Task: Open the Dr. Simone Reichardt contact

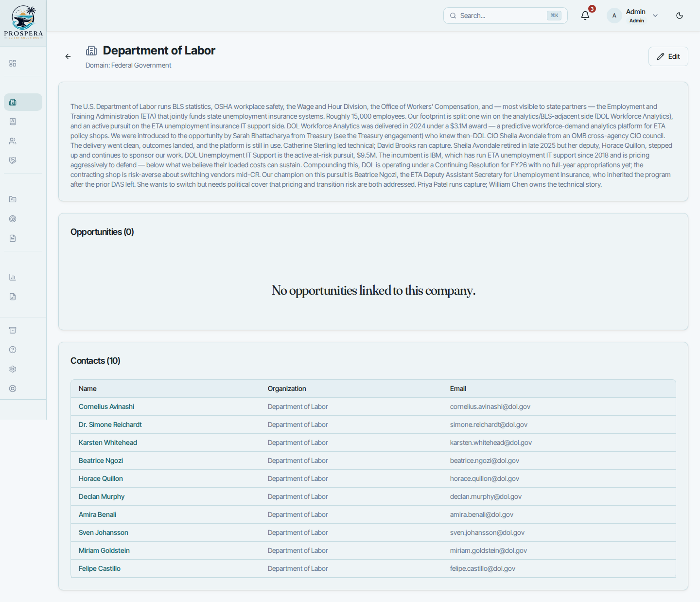Action: [x=110, y=425]
